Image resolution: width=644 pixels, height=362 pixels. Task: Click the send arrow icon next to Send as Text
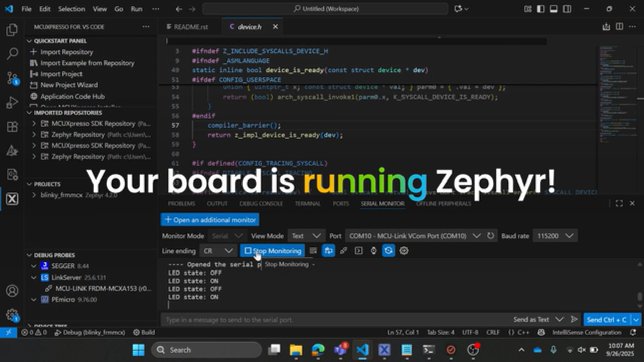click(x=574, y=319)
